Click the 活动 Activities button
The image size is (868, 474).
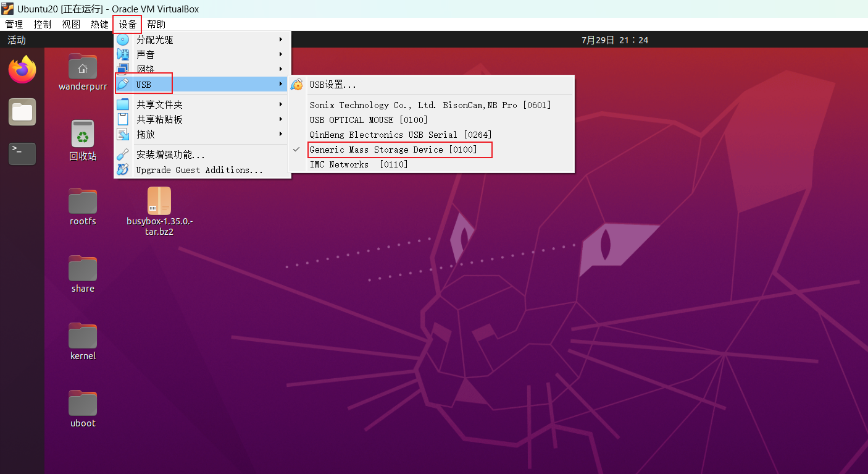[17, 40]
